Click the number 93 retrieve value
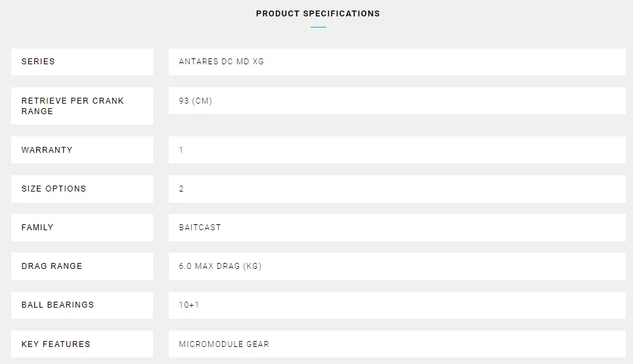This screenshot has height=364, width=633. (x=184, y=101)
